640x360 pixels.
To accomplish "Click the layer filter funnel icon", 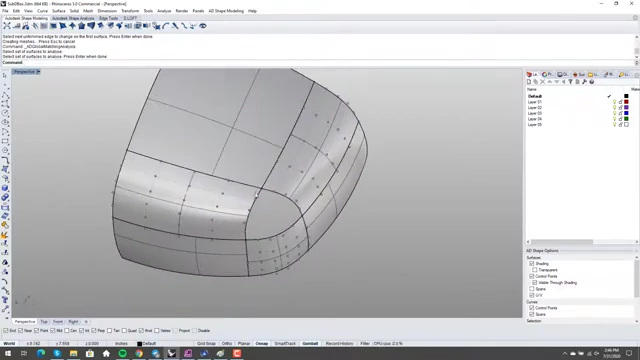I will 570,82.
